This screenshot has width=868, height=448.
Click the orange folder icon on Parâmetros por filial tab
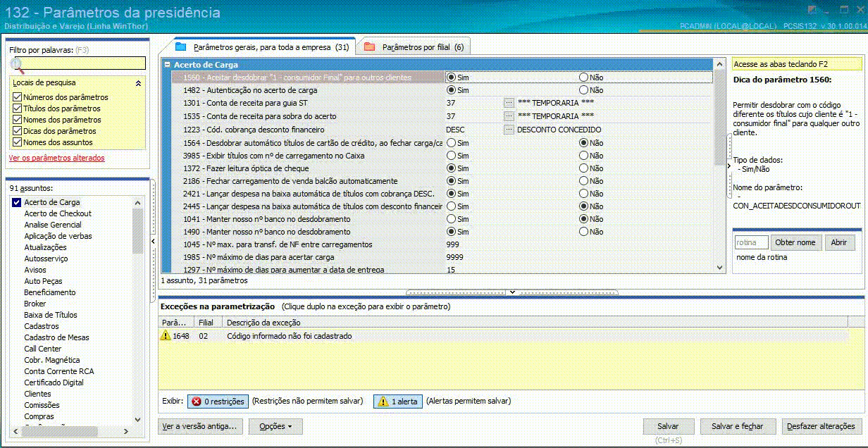click(x=369, y=47)
